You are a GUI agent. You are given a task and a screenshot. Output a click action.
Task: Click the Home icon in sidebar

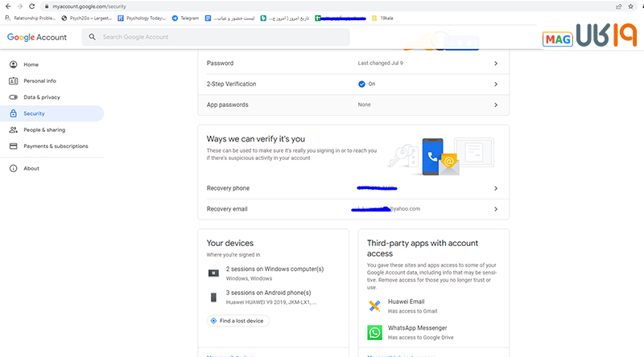click(x=14, y=64)
